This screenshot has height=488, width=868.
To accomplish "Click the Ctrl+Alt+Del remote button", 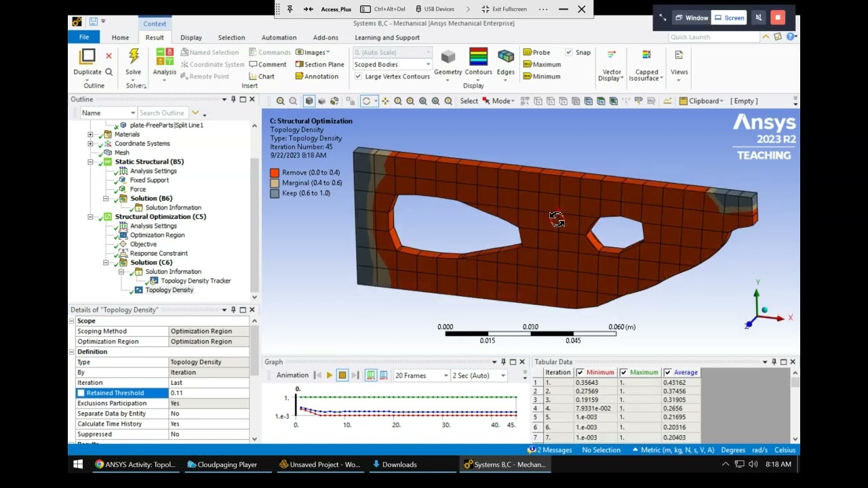I will 384,9.
